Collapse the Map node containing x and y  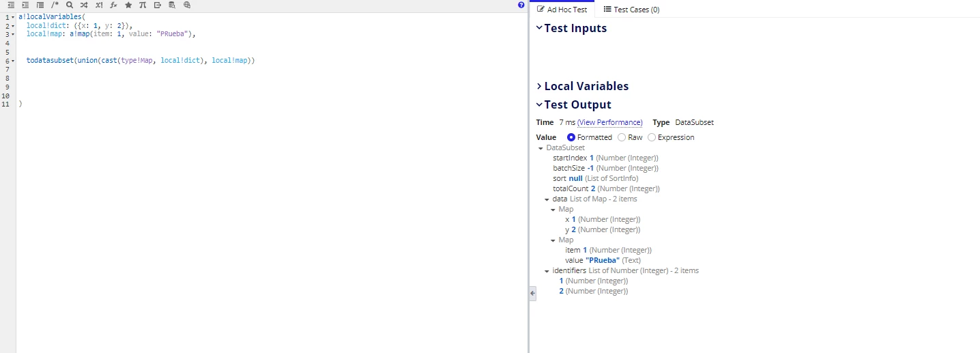553,210
